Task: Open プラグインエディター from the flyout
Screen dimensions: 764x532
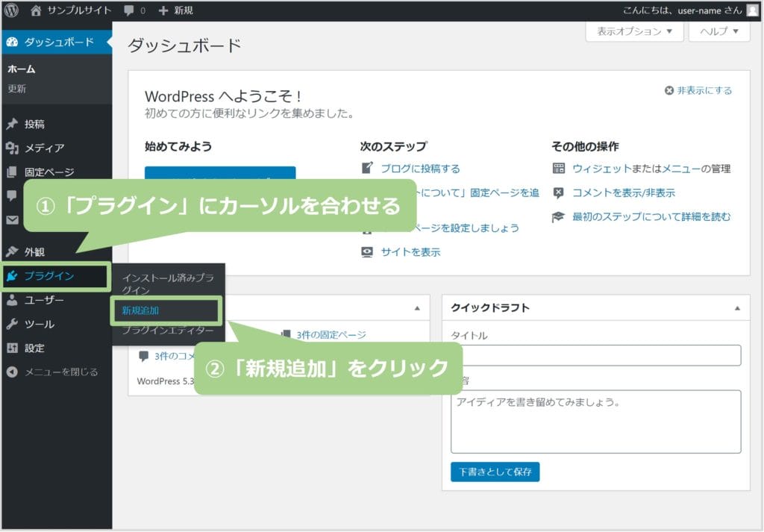Action: tap(168, 331)
